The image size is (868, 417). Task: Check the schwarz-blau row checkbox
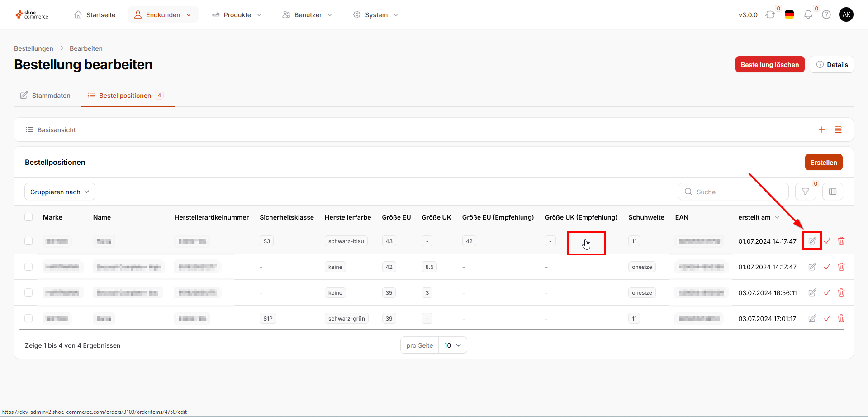pos(28,241)
